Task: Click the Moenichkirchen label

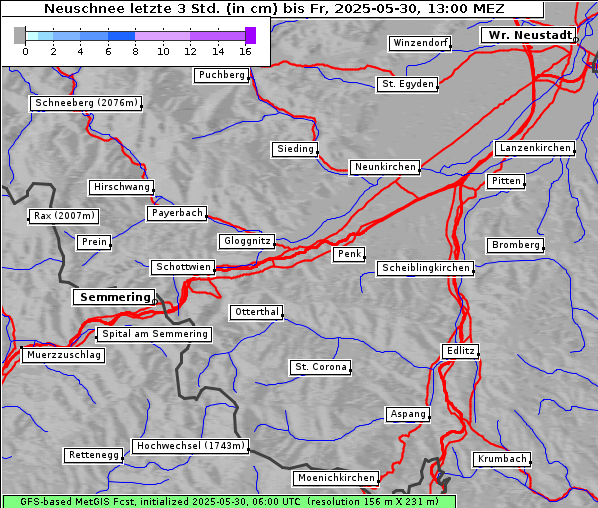Action: coord(336,478)
